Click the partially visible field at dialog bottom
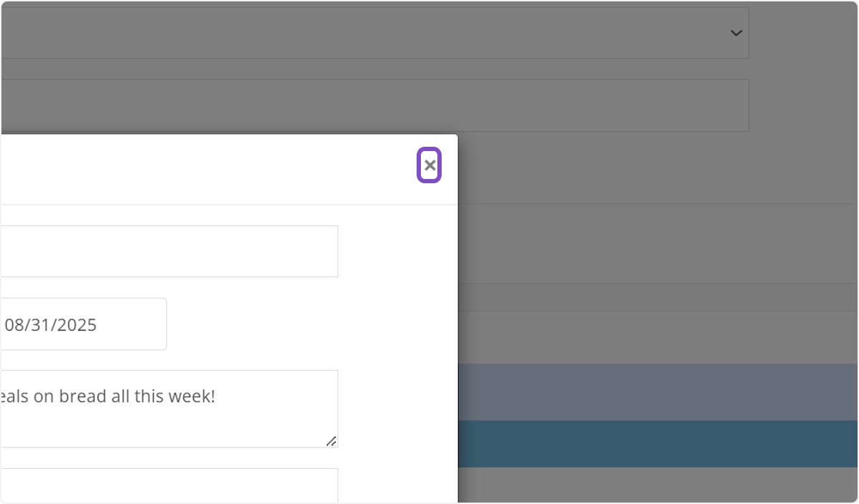Screen dimensions: 859x504 point(169,485)
